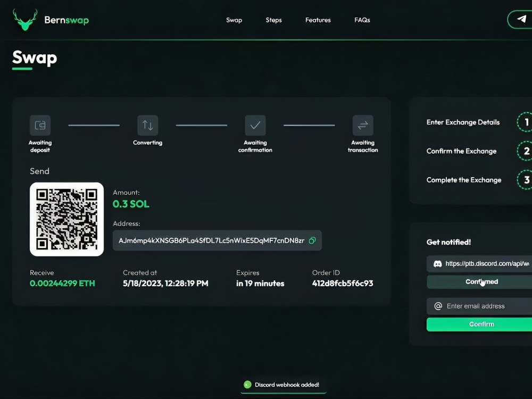The width and height of the screenshot is (532, 399).
Task: Click the Awaiting transaction swap icon
Action: 363,125
